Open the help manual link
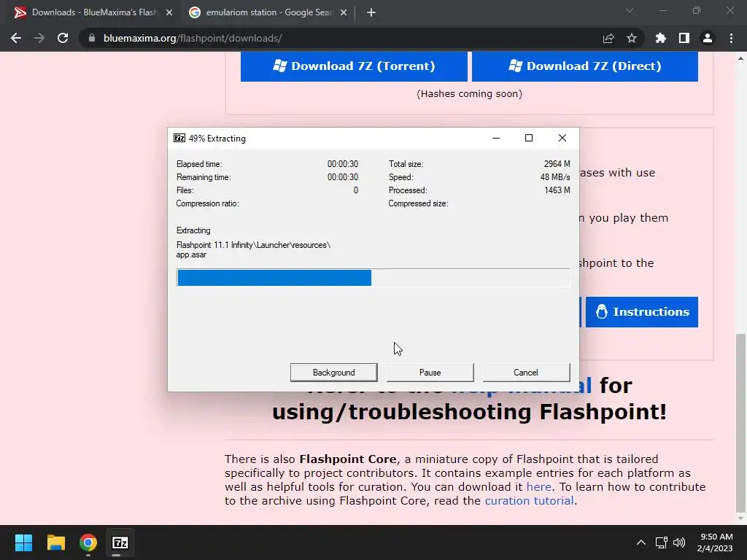The height and width of the screenshot is (560, 747). click(x=522, y=385)
